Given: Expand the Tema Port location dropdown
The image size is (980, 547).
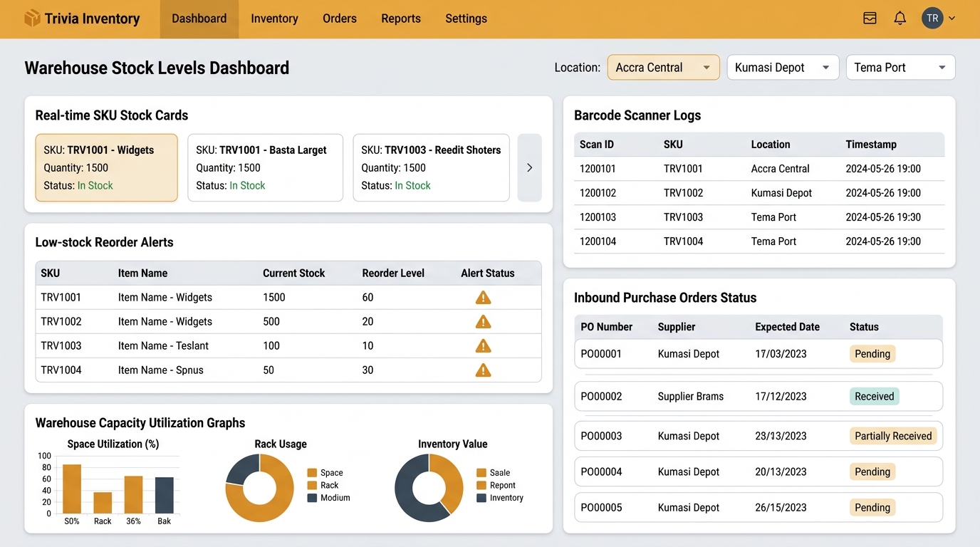Looking at the screenshot, I should (900, 68).
